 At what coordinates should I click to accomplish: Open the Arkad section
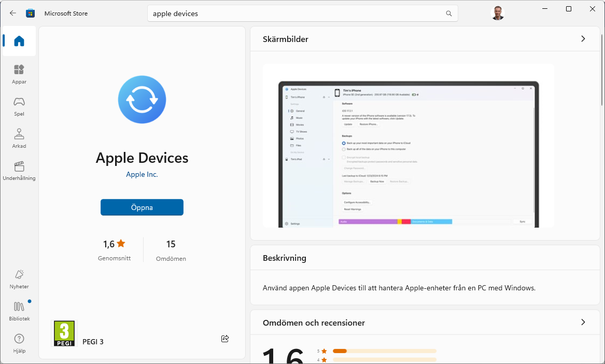point(19,138)
